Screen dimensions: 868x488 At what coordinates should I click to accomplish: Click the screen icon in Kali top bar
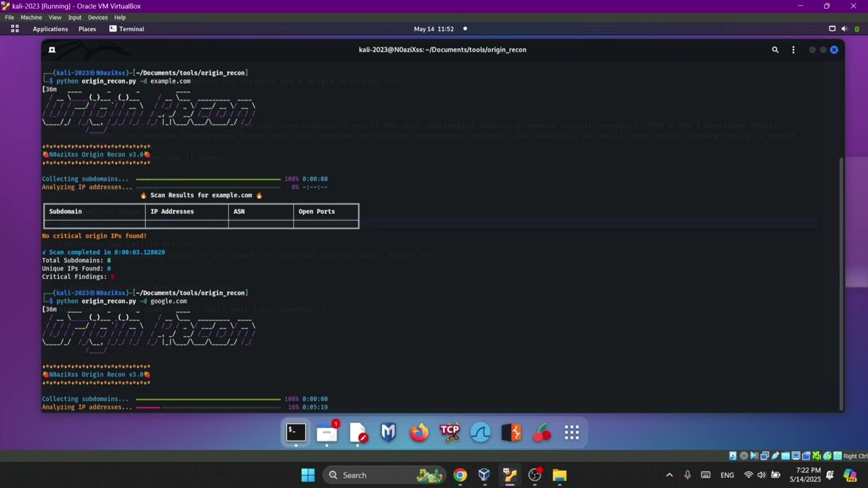832,28
